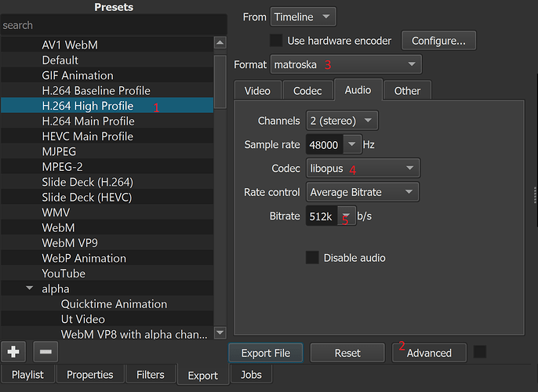
Task: Remove the selected preset with the minus icon
Action: (45, 351)
